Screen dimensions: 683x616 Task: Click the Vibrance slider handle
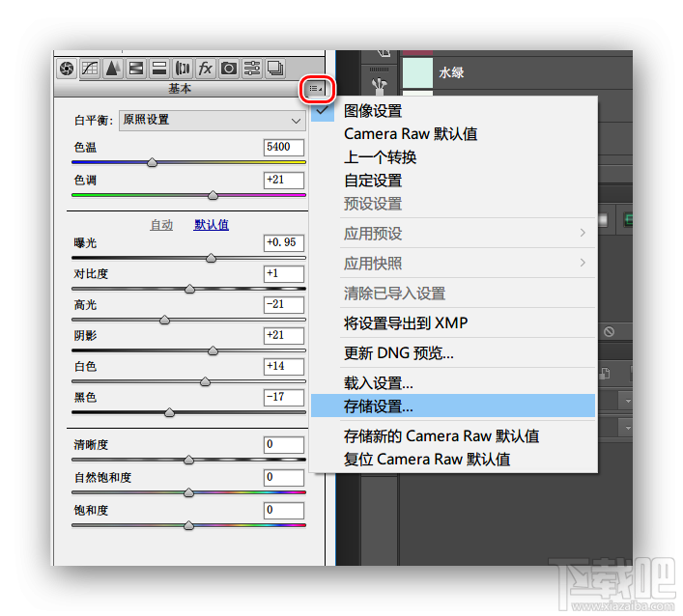pos(188,492)
